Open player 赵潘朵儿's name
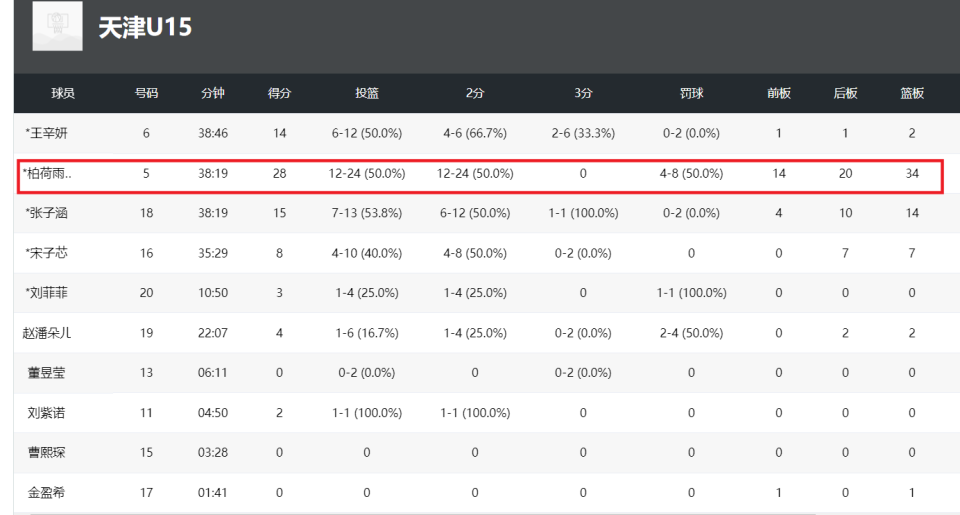Image resolution: width=960 pixels, height=515 pixels. point(47,333)
